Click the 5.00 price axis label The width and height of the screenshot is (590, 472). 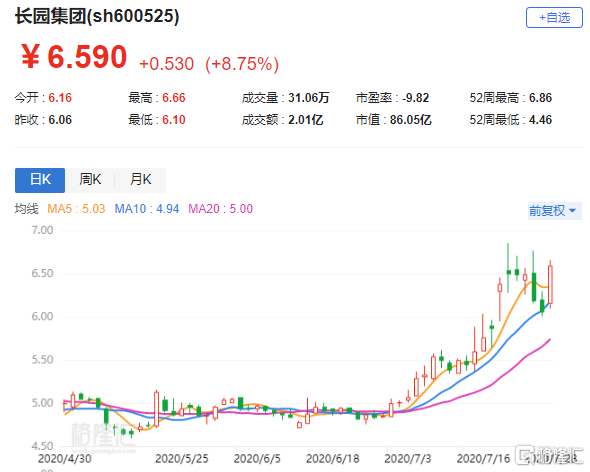click(42, 403)
